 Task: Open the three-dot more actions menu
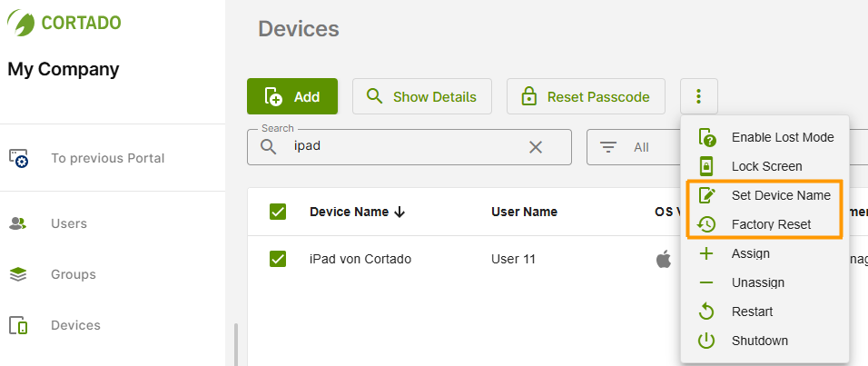click(698, 96)
